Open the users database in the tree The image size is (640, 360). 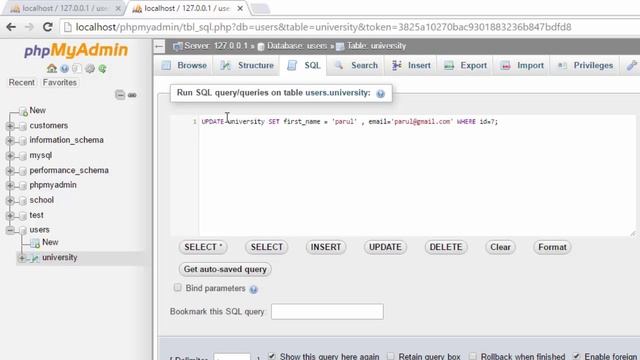pos(39,230)
